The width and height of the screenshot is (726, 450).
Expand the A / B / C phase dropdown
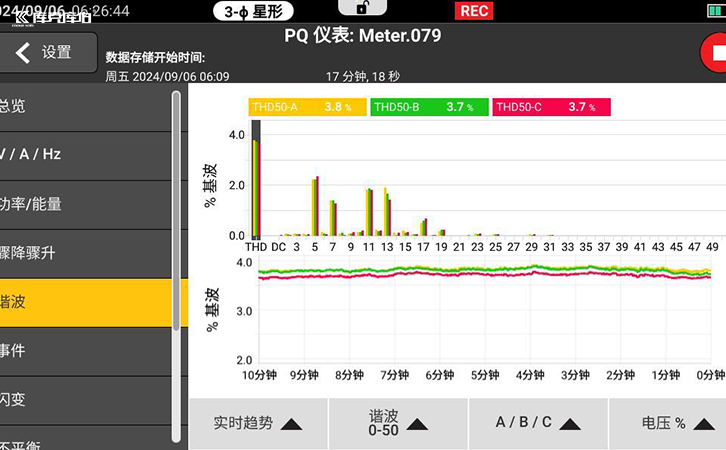click(538, 424)
